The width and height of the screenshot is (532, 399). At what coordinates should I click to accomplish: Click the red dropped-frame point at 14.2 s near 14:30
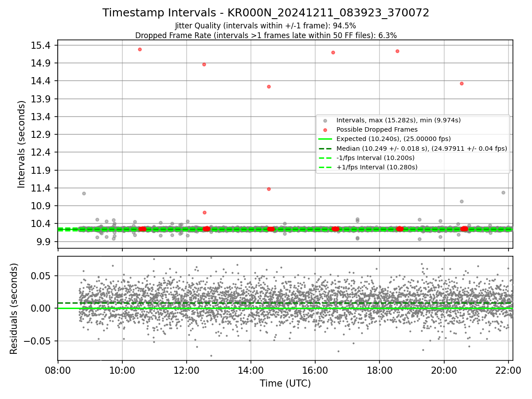tap(269, 86)
